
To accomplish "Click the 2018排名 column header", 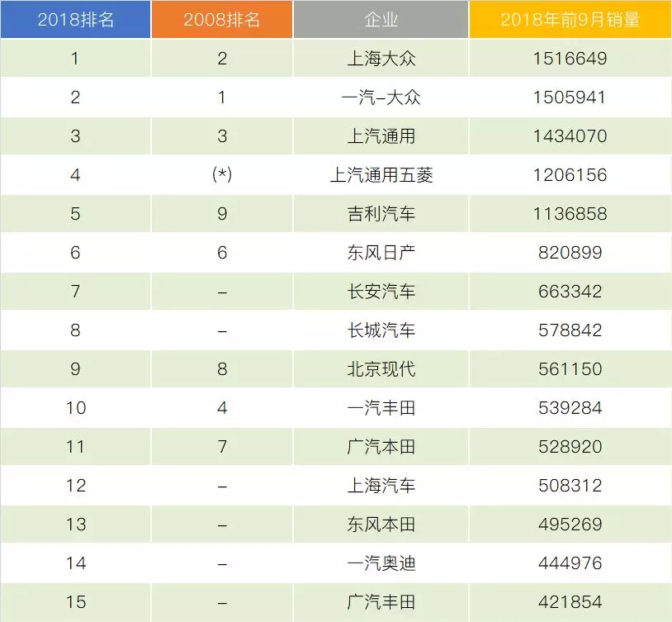I will click(75, 19).
